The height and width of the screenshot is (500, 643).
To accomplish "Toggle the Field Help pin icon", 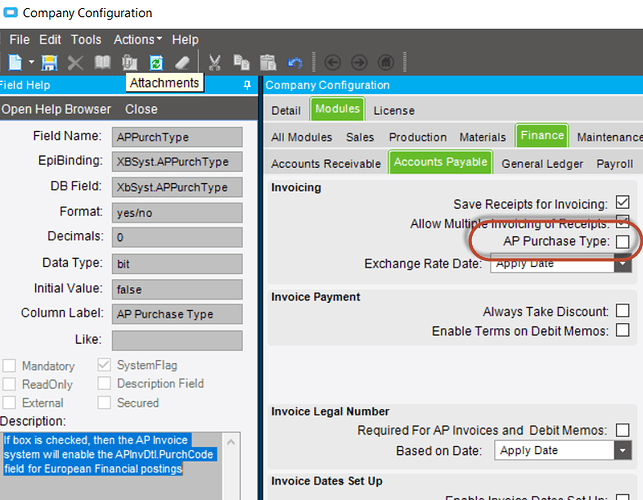I will (247, 85).
